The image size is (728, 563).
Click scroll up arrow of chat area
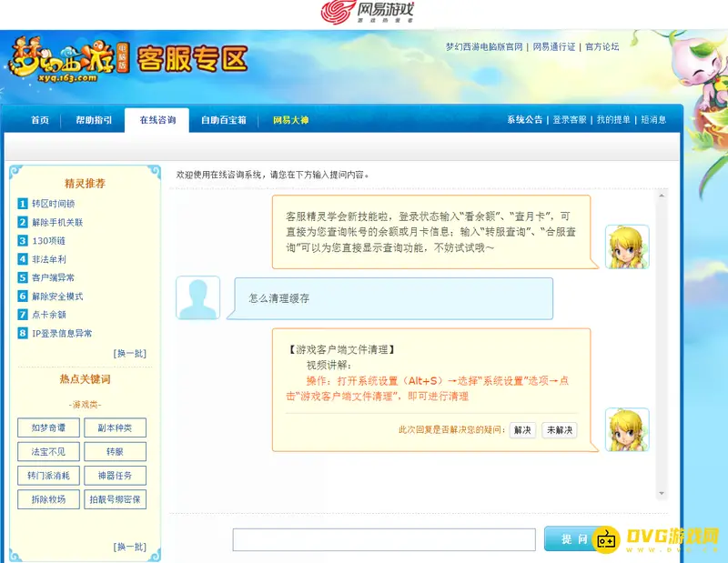662,196
